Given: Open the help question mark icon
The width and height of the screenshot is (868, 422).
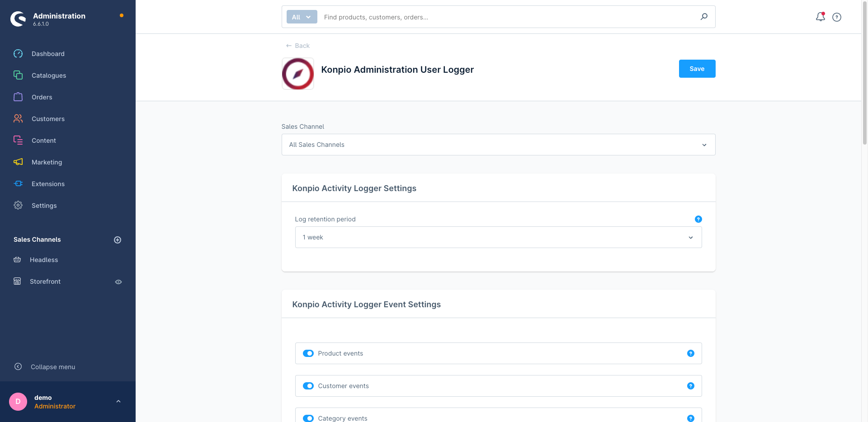Looking at the screenshot, I should tap(837, 17).
